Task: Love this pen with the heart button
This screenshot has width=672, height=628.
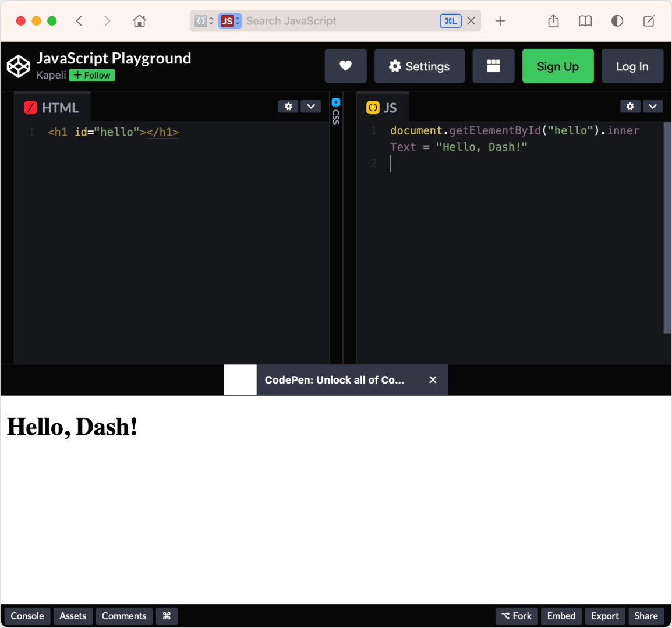Action: click(345, 66)
